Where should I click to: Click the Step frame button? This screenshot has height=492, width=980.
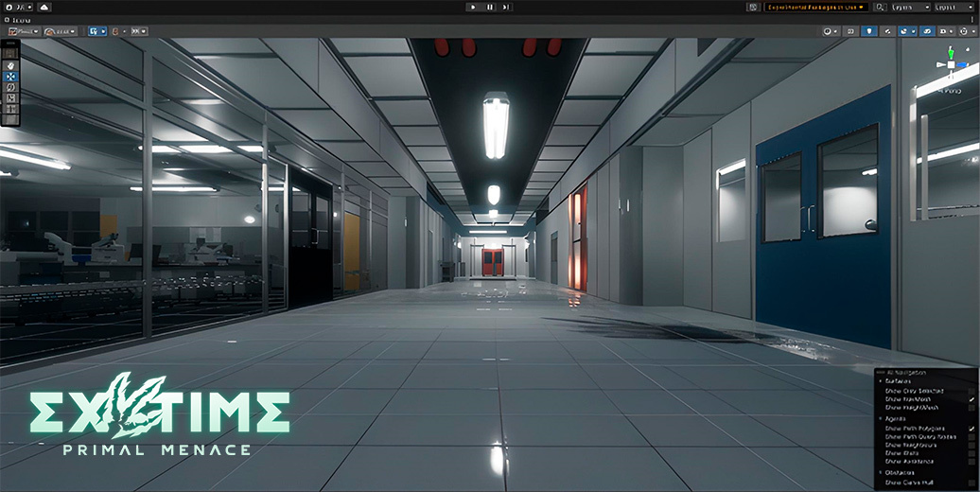tap(506, 7)
